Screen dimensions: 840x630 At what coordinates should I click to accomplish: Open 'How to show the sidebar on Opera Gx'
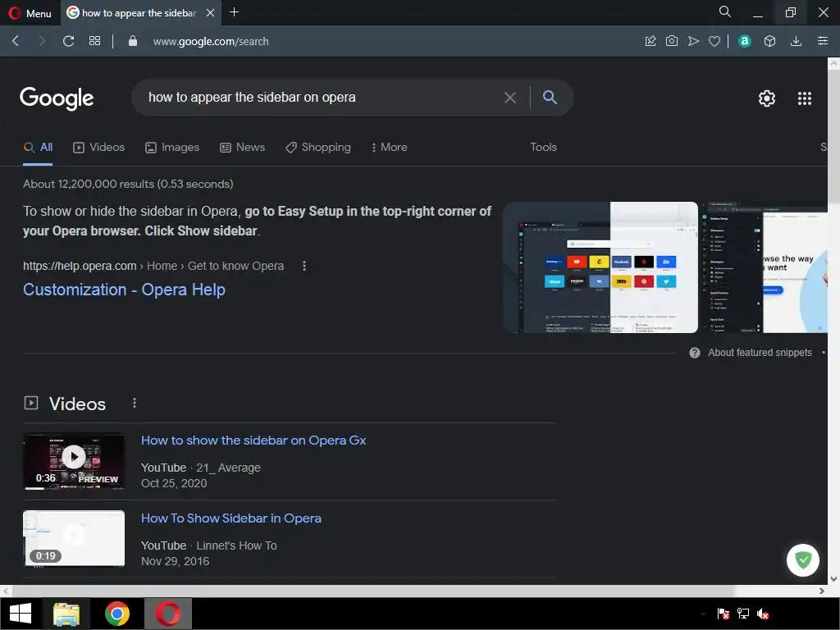coord(253,441)
